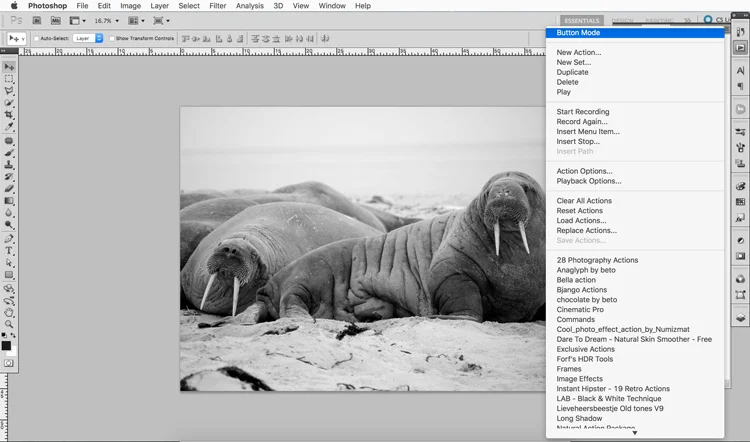The width and height of the screenshot is (750, 442).
Task: Select the Gradient tool
Action: pos(9,201)
